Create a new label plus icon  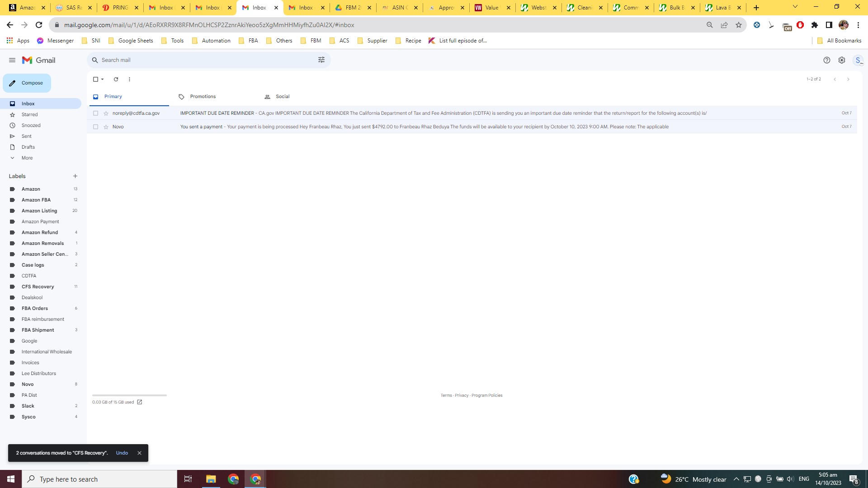(x=75, y=176)
